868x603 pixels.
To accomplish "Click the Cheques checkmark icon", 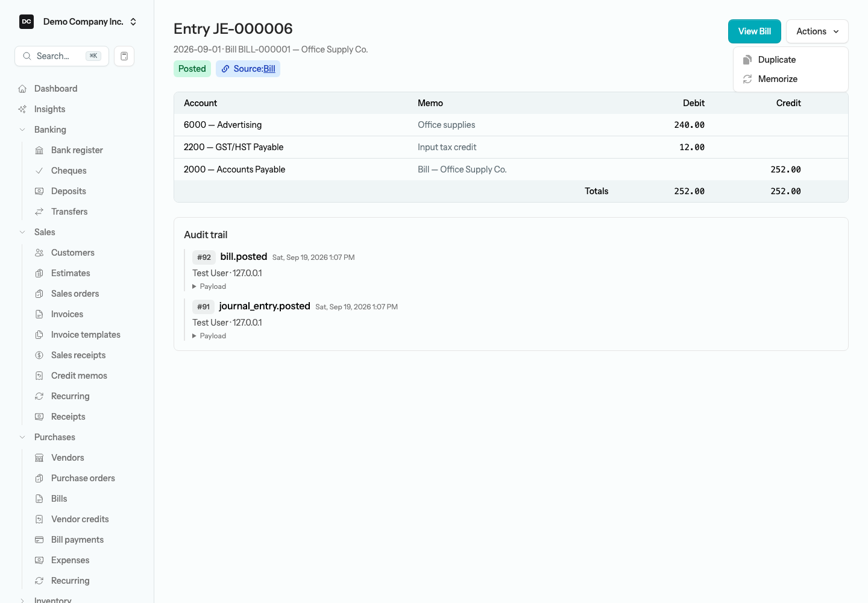I will (x=39, y=171).
